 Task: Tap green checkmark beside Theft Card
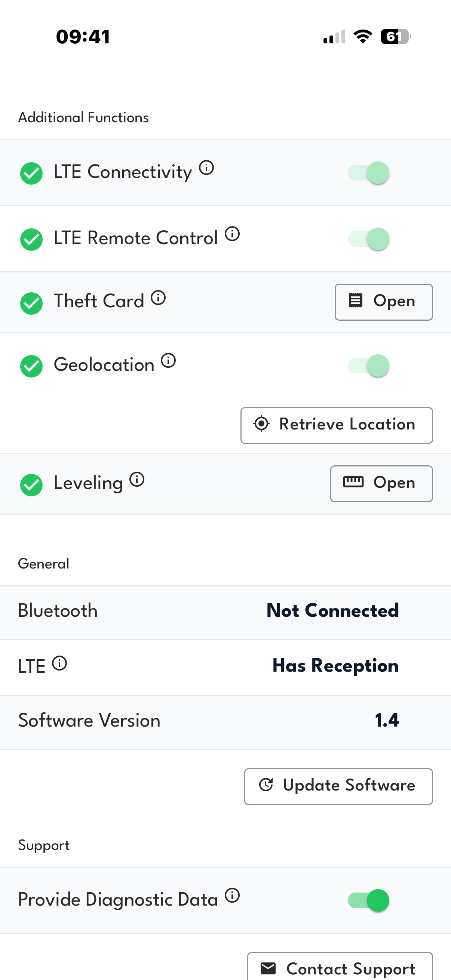[x=31, y=303]
